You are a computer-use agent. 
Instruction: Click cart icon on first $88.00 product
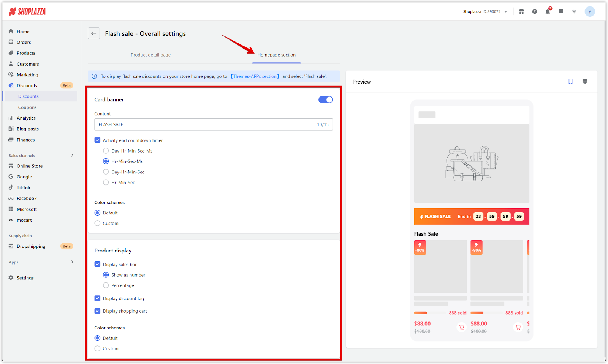coord(461,327)
